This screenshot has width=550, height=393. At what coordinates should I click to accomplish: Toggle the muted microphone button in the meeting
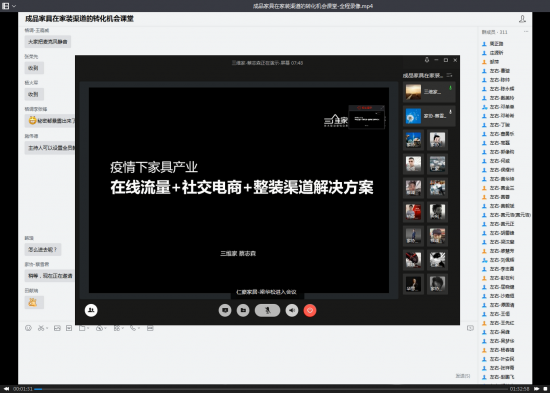pos(267,310)
